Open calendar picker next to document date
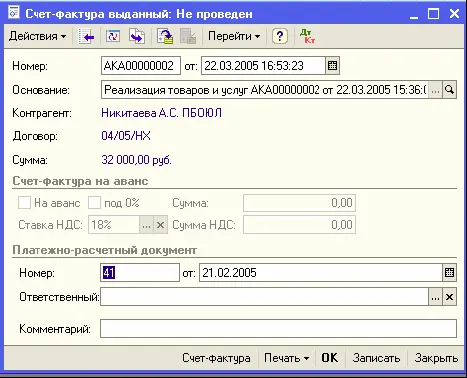 [332, 66]
